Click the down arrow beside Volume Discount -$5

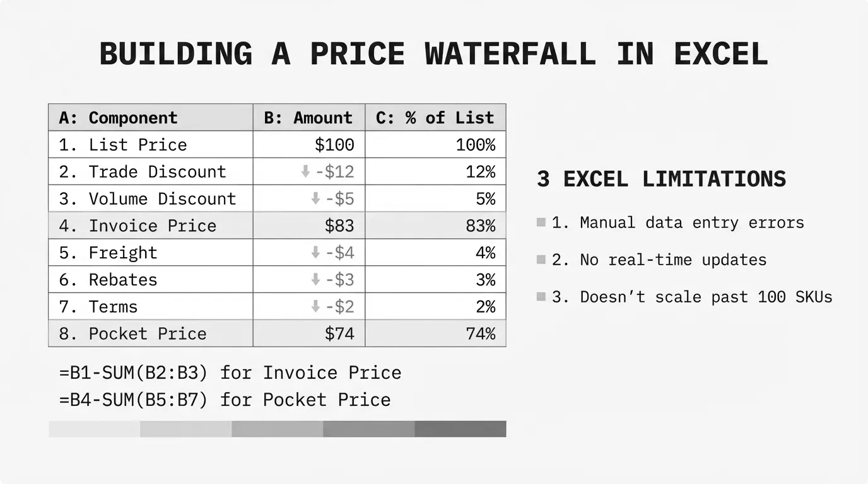(x=316, y=199)
